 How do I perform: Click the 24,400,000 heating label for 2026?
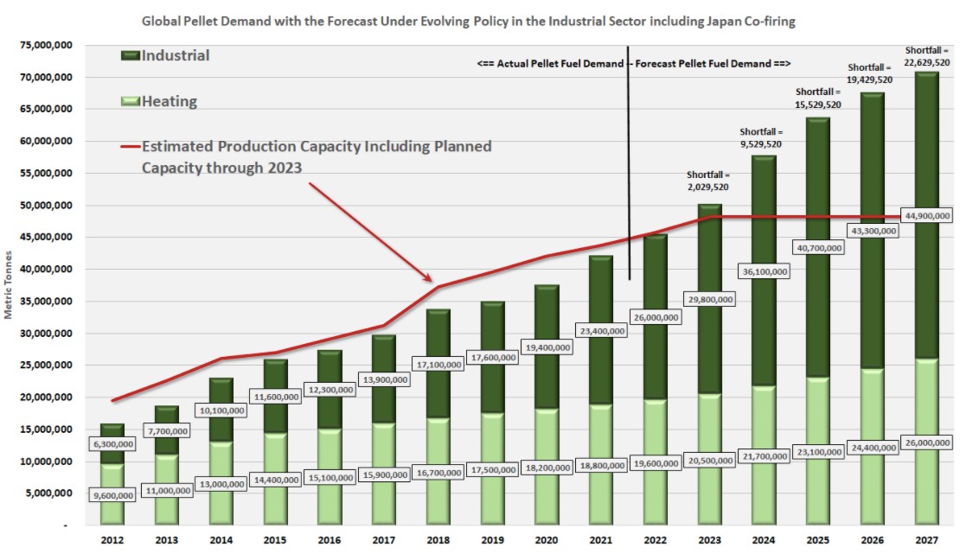(874, 448)
